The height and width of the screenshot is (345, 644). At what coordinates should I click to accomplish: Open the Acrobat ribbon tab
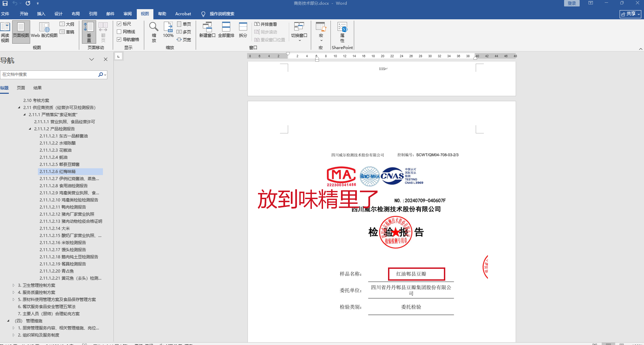[x=183, y=14]
